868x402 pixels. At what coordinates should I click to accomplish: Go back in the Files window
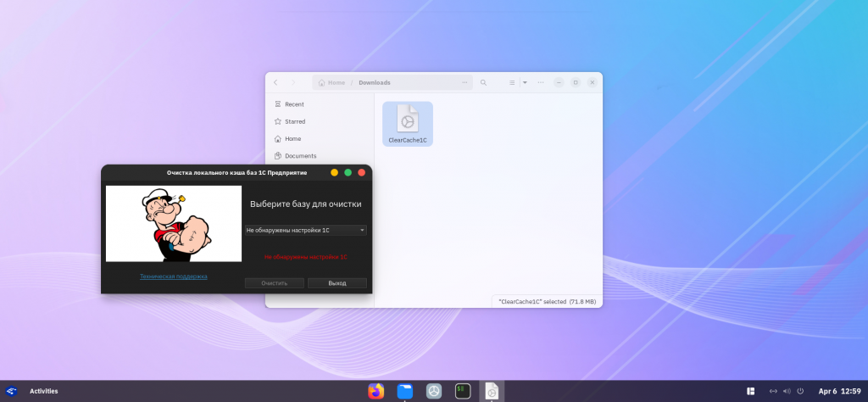[275, 82]
